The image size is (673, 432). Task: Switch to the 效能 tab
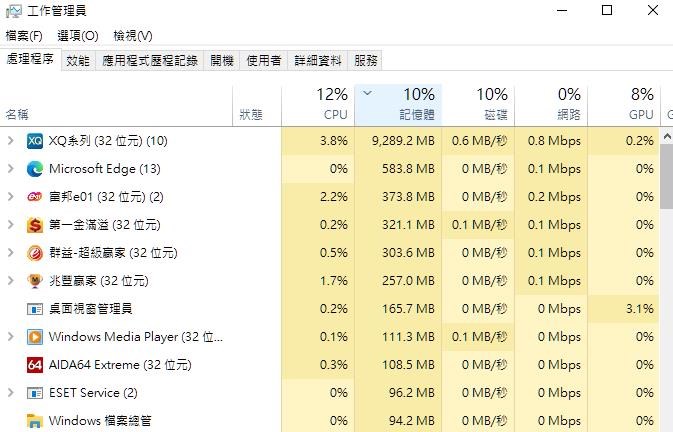pyautogui.click(x=77, y=61)
